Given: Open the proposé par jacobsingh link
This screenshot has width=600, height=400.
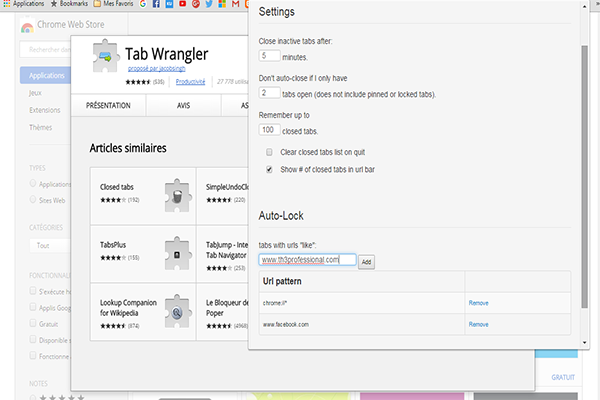Looking at the screenshot, I should [x=157, y=69].
